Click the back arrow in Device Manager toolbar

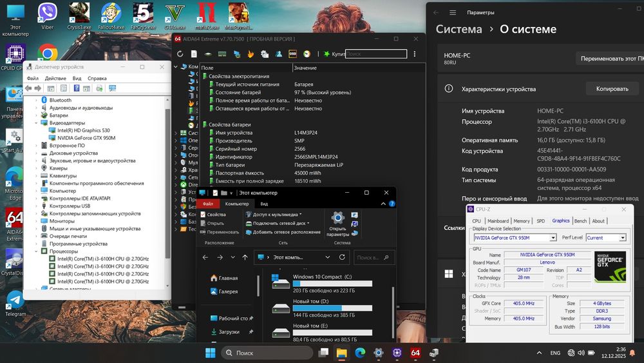pyautogui.click(x=28, y=88)
